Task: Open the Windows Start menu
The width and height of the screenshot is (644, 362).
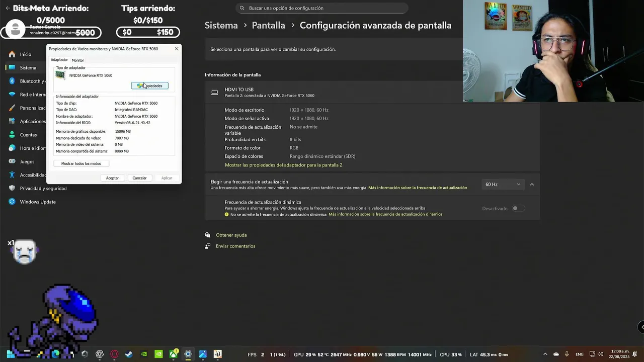Action: coord(11,354)
